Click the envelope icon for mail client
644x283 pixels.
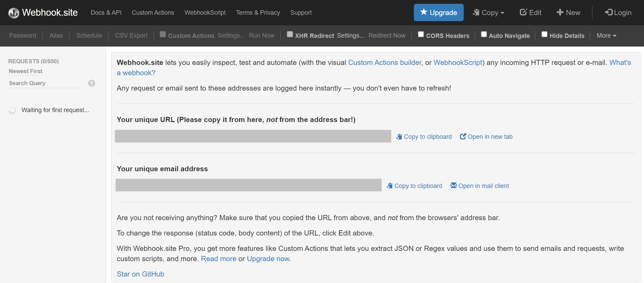coord(454,185)
